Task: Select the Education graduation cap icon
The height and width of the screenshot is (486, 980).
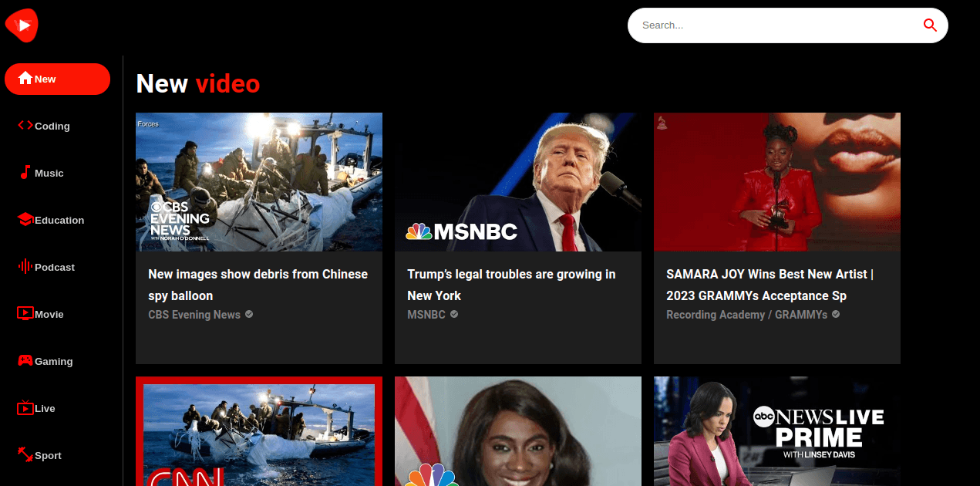Action: click(x=25, y=220)
